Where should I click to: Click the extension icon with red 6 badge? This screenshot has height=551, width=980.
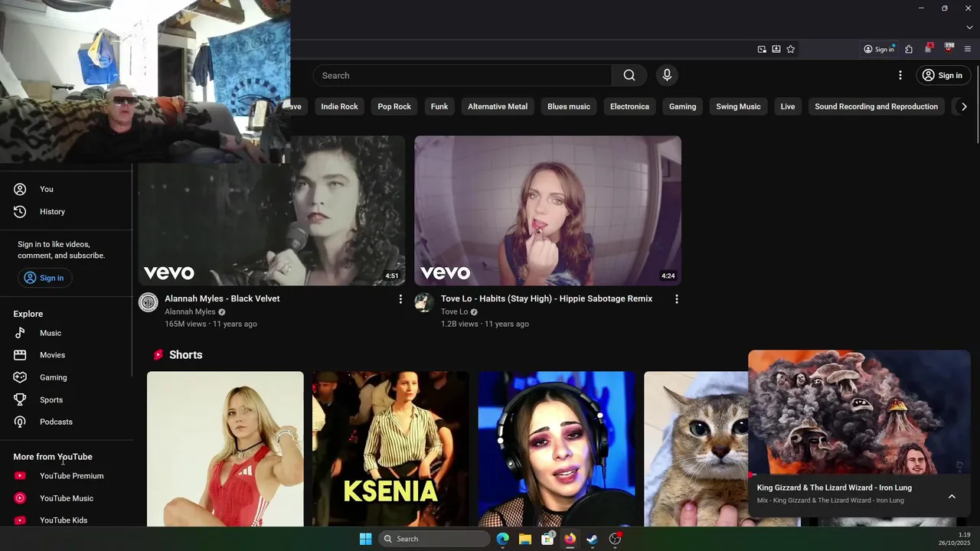[x=929, y=48]
